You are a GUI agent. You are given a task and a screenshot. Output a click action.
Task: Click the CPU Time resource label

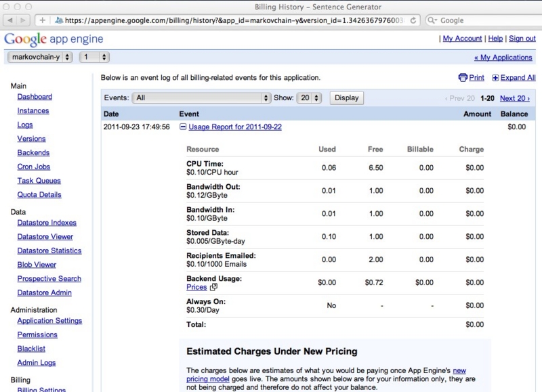coord(205,164)
